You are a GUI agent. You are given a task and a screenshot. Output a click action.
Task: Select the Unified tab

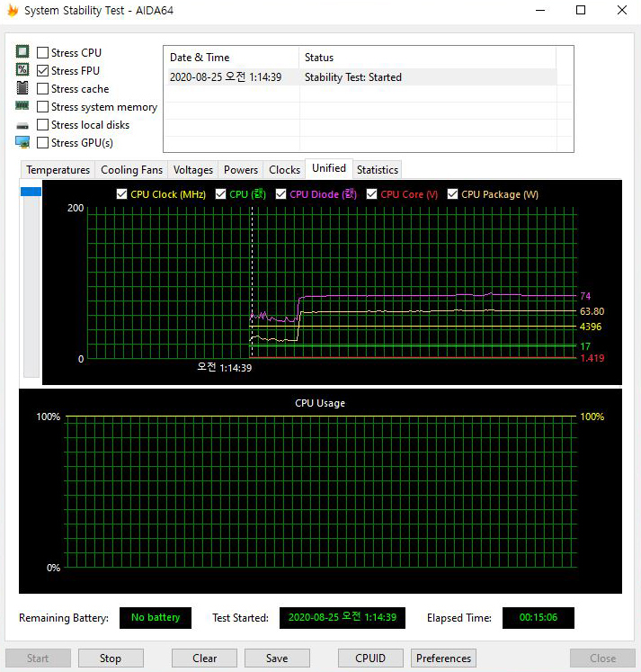329,168
